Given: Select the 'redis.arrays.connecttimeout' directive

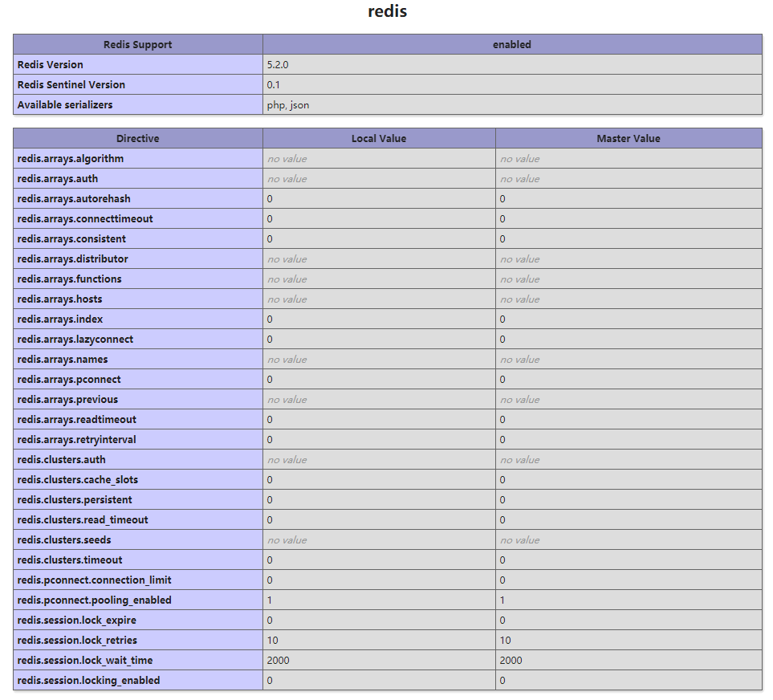Looking at the screenshot, I should 85,219.
